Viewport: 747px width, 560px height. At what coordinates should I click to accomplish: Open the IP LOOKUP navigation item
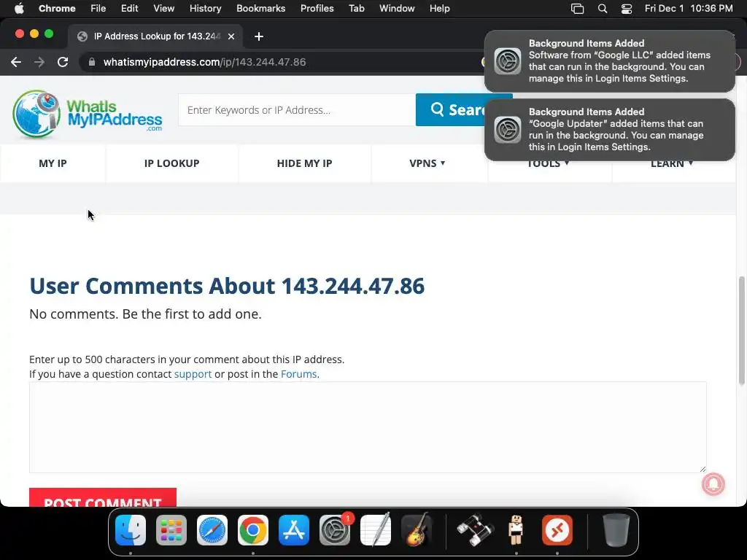click(171, 163)
